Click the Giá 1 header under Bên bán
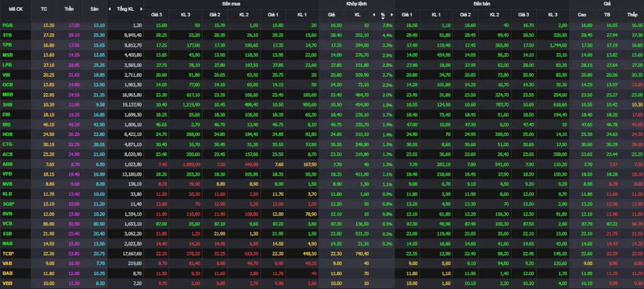 [x=407, y=15]
